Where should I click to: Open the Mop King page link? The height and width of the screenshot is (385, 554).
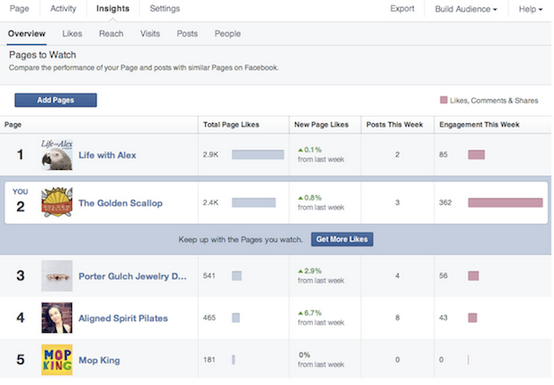pos(99,360)
